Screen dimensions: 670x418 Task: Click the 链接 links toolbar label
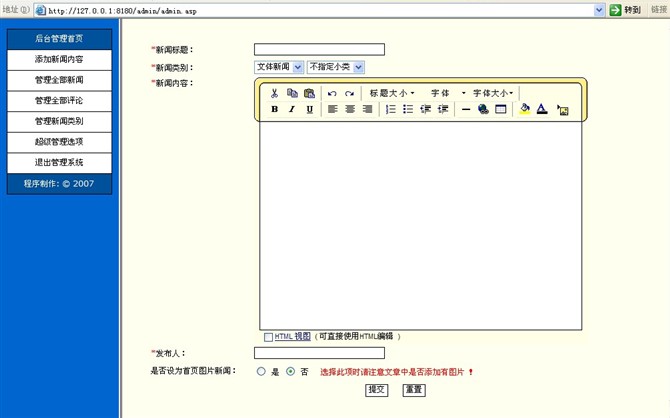[659, 9]
